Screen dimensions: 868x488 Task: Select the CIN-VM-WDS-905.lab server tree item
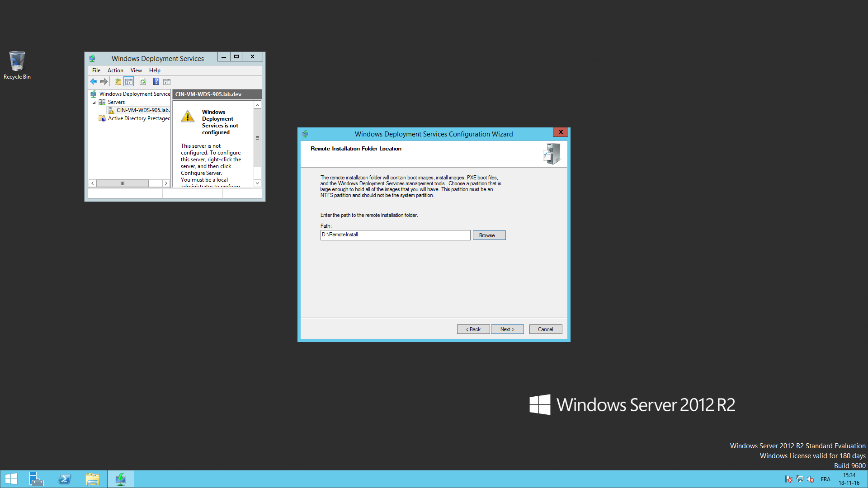coord(143,110)
